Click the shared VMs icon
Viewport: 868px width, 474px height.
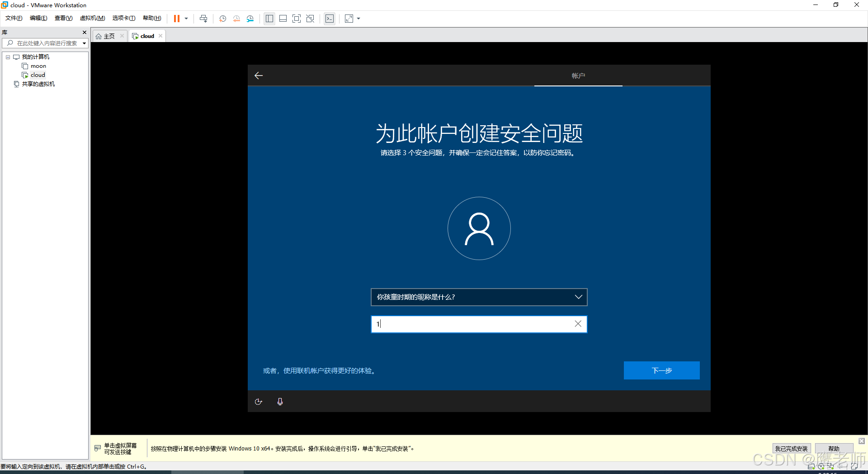(x=16, y=84)
